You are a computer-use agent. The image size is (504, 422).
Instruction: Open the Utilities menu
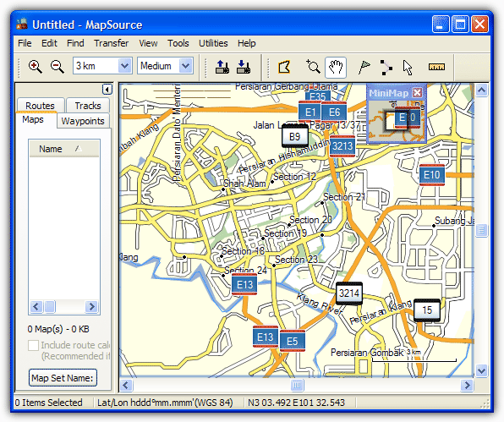[213, 43]
